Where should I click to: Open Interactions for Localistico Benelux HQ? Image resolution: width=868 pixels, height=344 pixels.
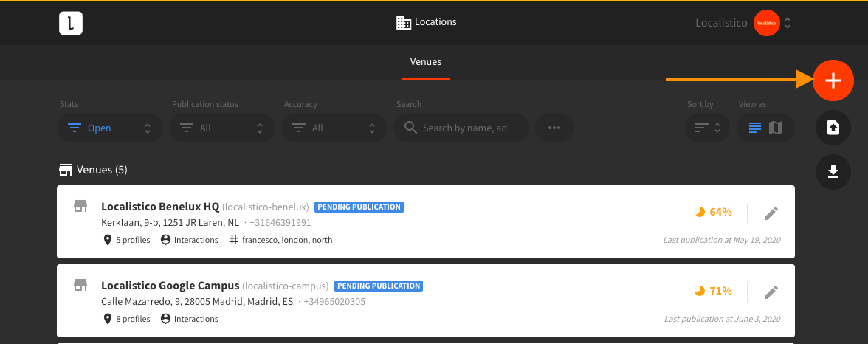189,240
